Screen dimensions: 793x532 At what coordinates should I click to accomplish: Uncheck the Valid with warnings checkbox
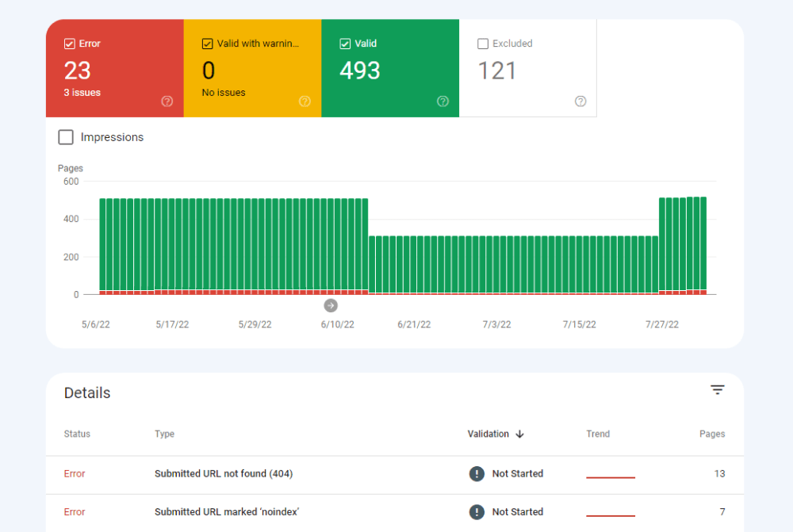(x=208, y=44)
